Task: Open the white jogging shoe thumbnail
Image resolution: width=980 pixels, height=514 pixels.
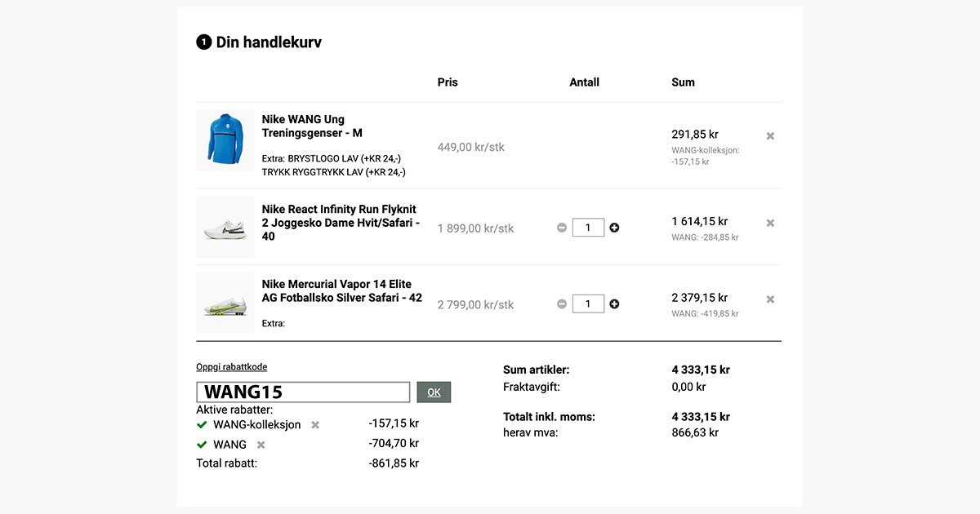Action: coord(225,228)
